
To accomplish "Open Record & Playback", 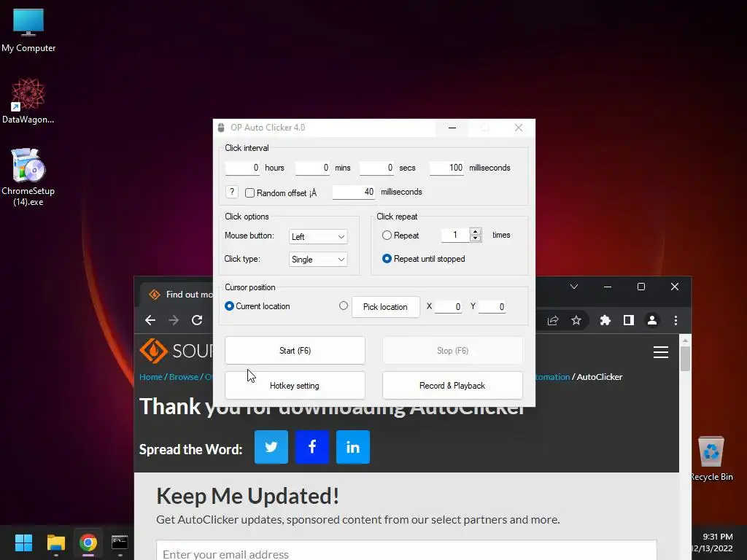I will click(452, 385).
